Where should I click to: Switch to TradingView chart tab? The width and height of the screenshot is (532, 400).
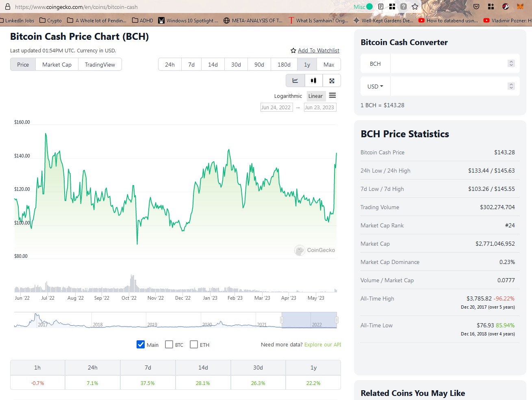[100, 65]
